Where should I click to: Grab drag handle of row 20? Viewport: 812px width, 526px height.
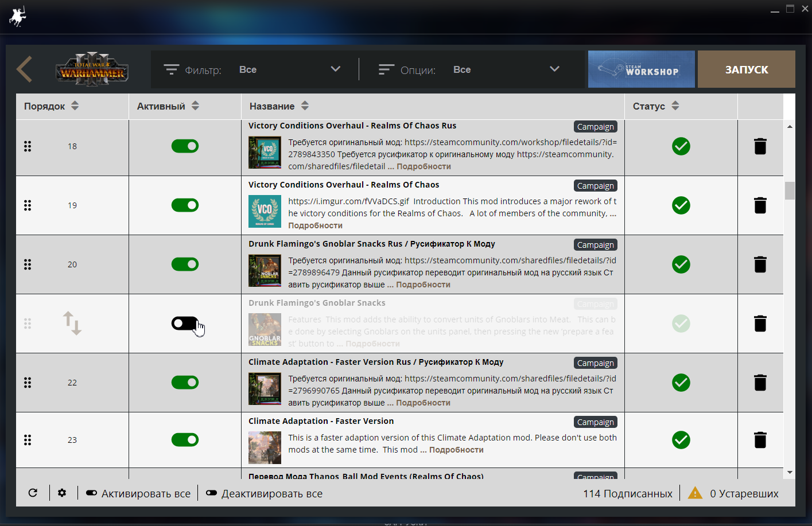point(28,264)
